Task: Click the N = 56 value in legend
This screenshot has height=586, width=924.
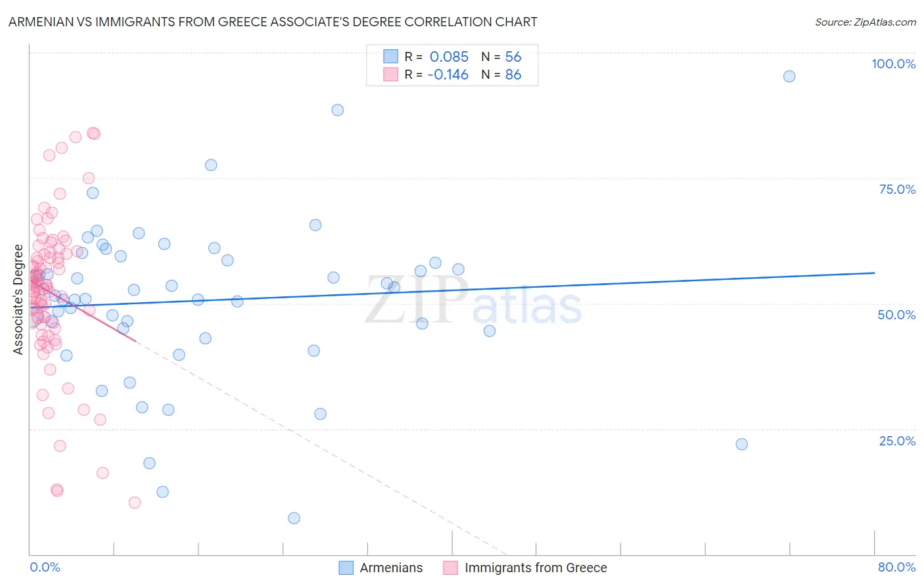Action: coord(501,56)
